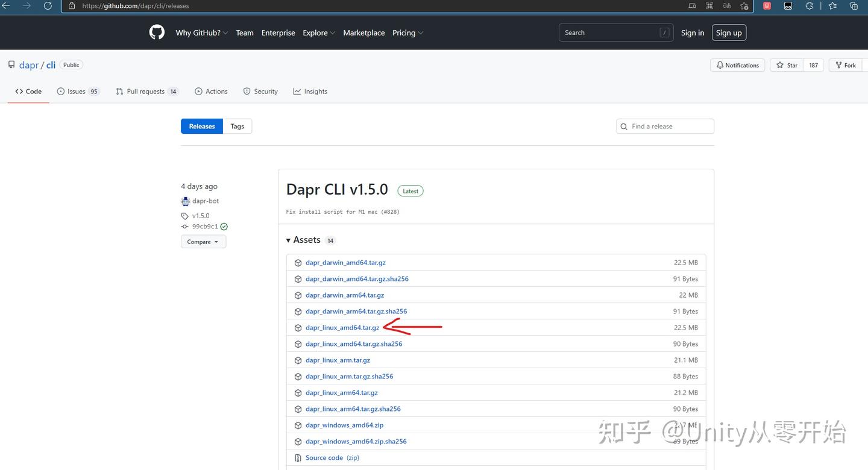868x470 pixels.
Task: Click the browser address bar URL
Action: [x=136, y=6]
